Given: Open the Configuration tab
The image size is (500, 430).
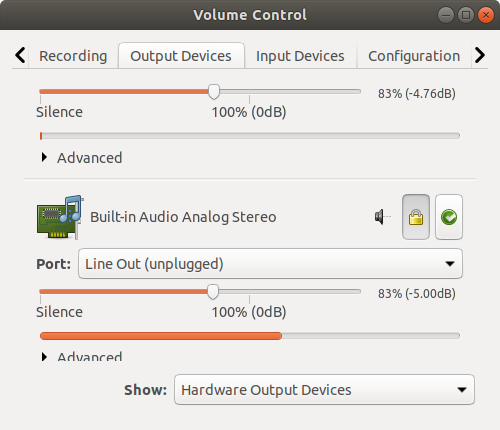Looking at the screenshot, I should tap(414, 56).
